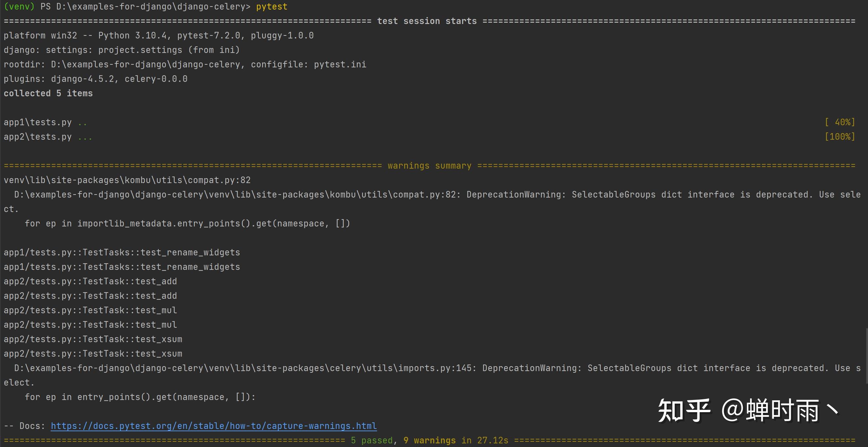Click the "test session starts" header text
The width and height of the screenshot is (868, 447).
[x=426, y=21]
